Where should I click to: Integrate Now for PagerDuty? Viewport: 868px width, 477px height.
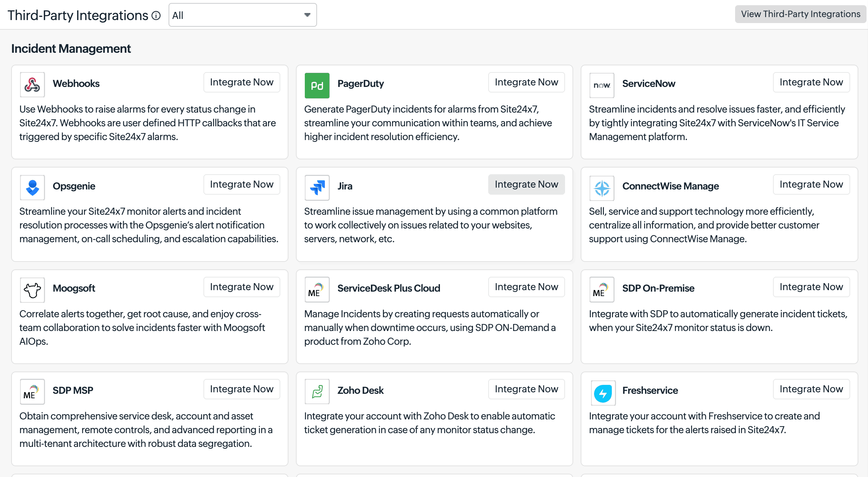pos(526,82)
